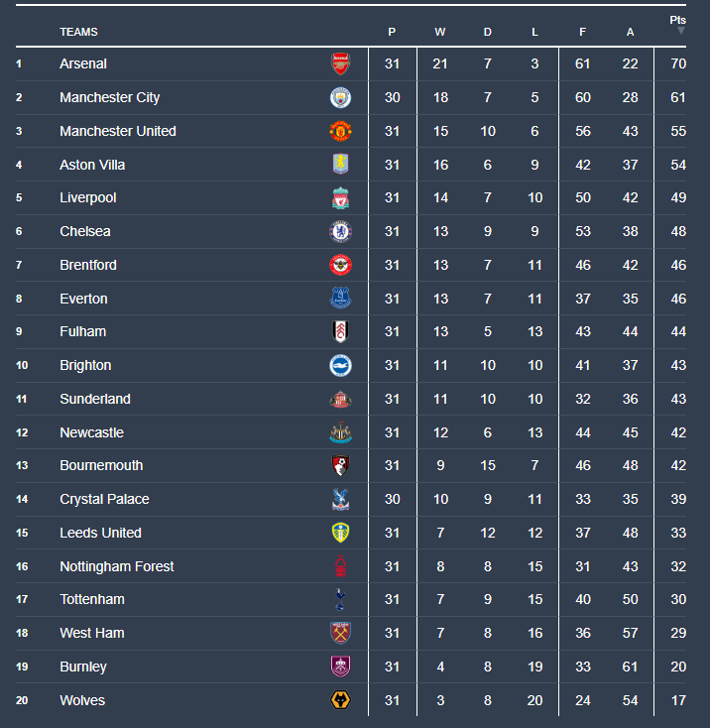Click the Chelsea badge icon

pos(340,231)
